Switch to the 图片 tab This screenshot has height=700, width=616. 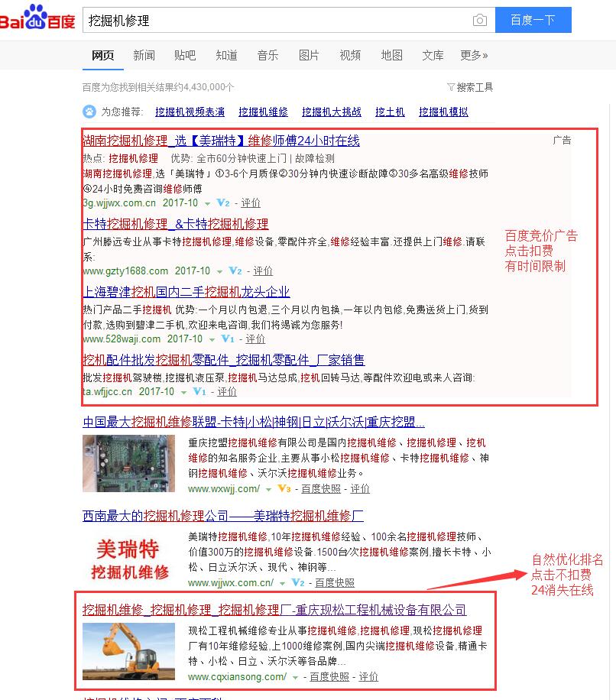pos(309,55)
